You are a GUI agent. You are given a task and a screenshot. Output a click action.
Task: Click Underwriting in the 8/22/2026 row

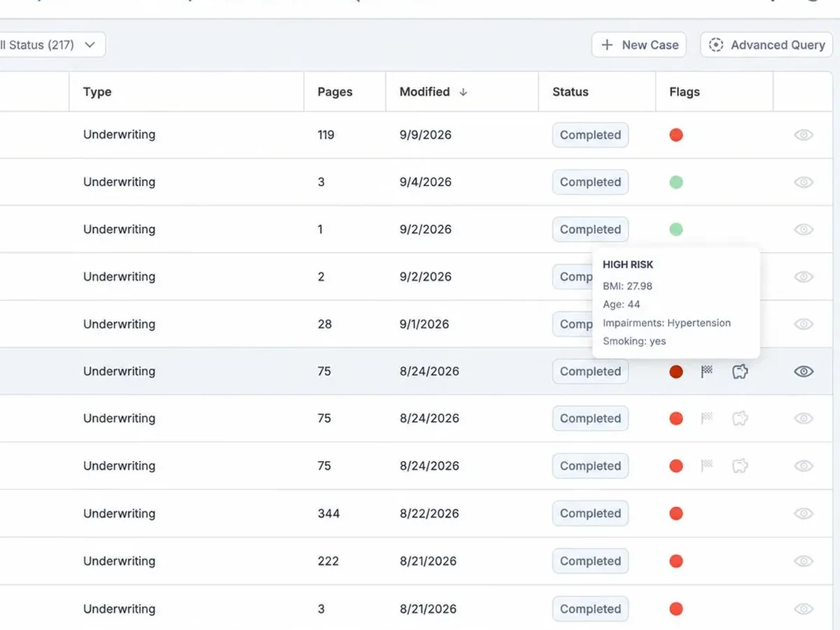point(119,513)
